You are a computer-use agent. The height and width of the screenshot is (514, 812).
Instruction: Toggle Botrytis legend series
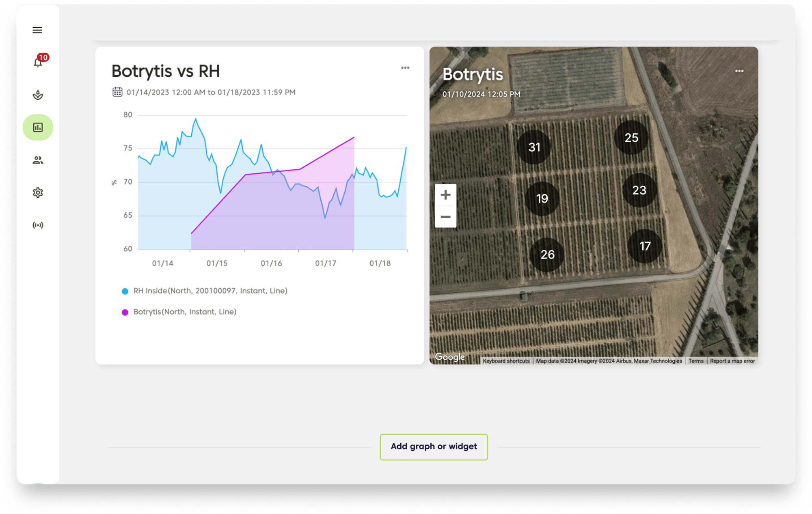point(179,312)
